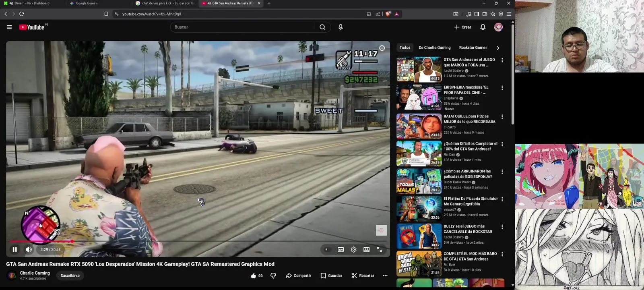
Task: Open thumbnail of ERISPHERIA reacciona video
Action: click(419, 97)
